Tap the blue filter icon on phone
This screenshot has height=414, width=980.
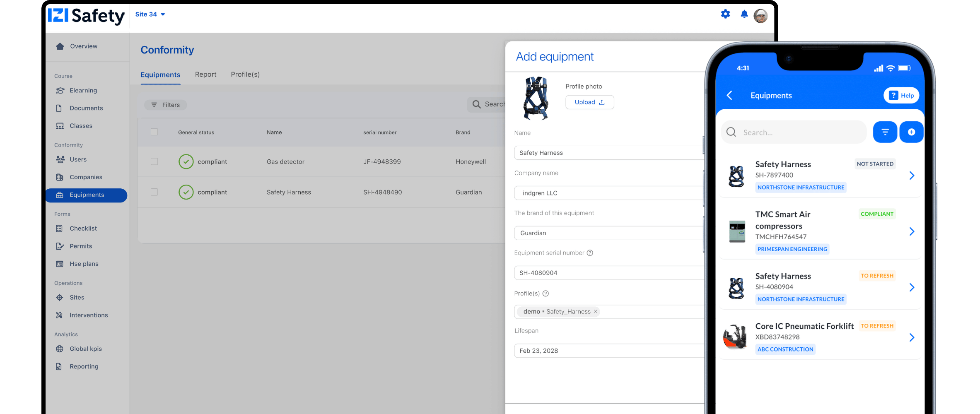tap(885, 132)
